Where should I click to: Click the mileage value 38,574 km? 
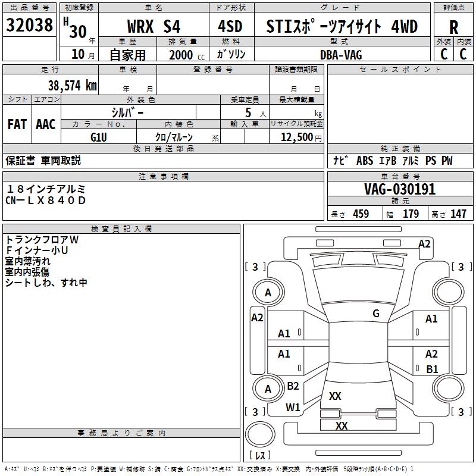(72, 86)
